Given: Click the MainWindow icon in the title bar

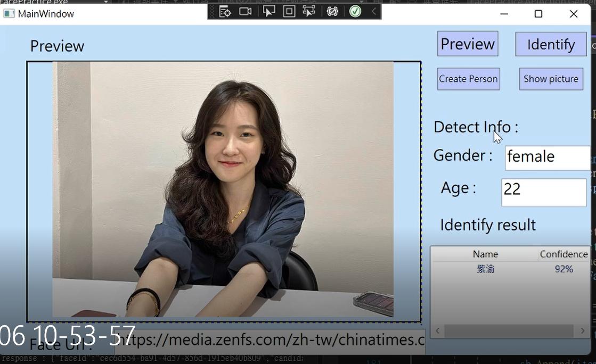Looking at the screenshot, I should pos(8,13).
